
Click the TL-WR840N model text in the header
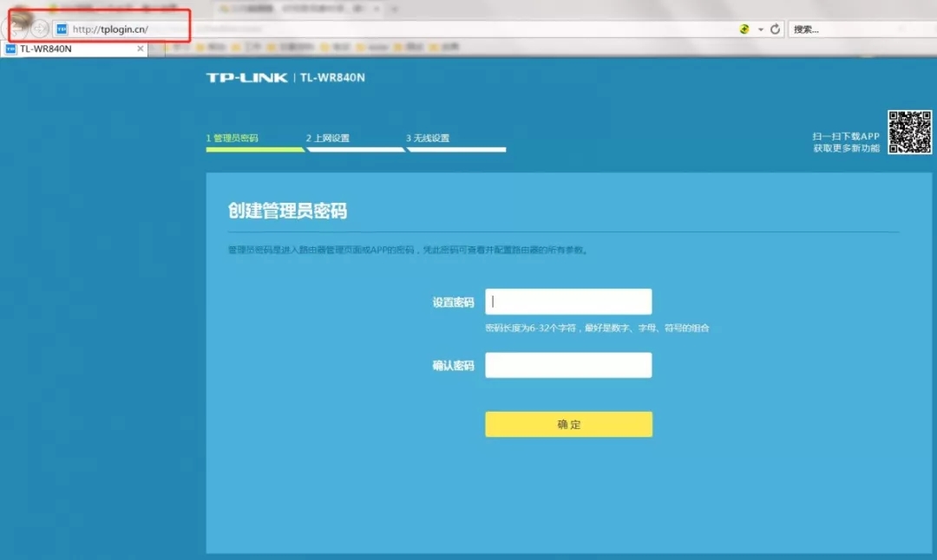click(x=332, y=78)
